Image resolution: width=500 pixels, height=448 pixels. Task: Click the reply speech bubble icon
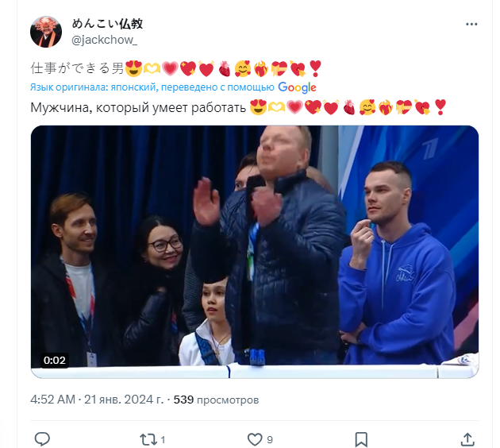coord(42,439)
